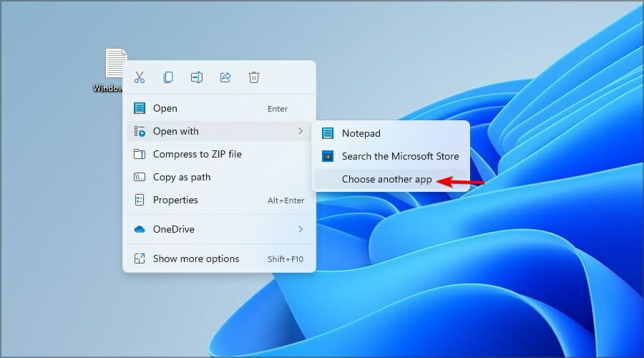644x358 pixels.
Task: Choose Copy as path
Action: click(x=220, y=177)
